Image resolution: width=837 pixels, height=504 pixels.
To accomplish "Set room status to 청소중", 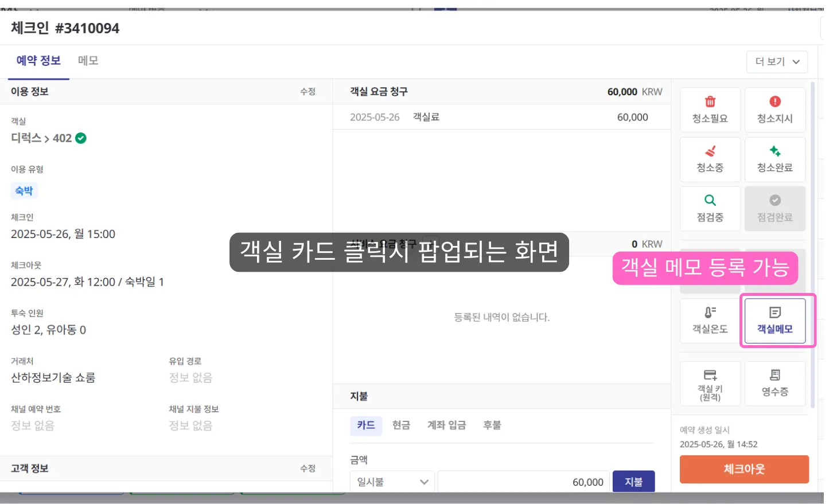I will click(710, 159).
